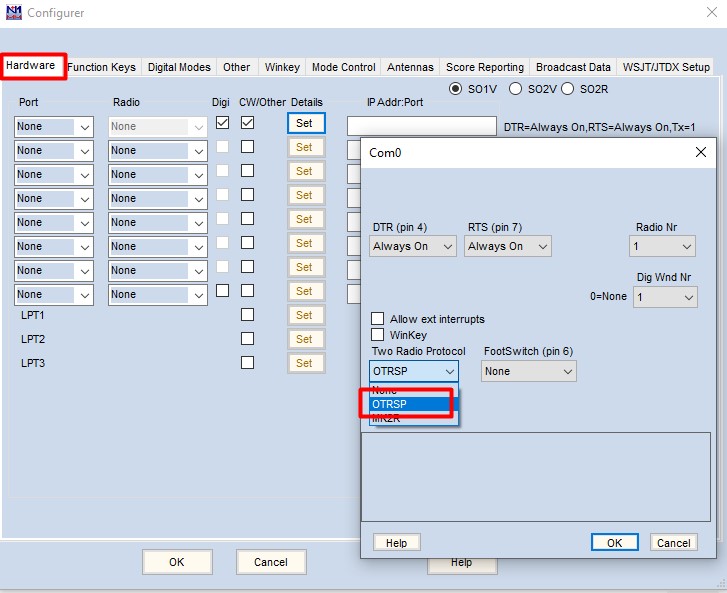Expand the Radio Nr dropdown
727x593 pixels.
click(x=662, y=246)
